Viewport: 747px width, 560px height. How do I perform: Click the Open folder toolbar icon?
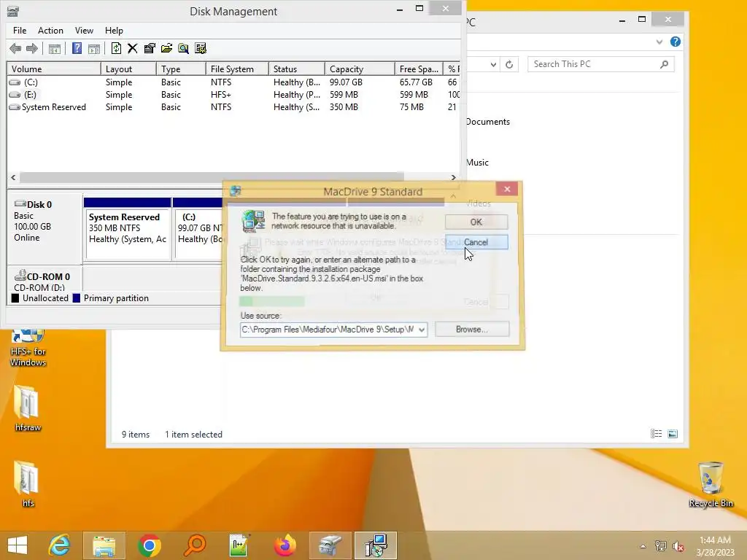(x=167, y=48)
